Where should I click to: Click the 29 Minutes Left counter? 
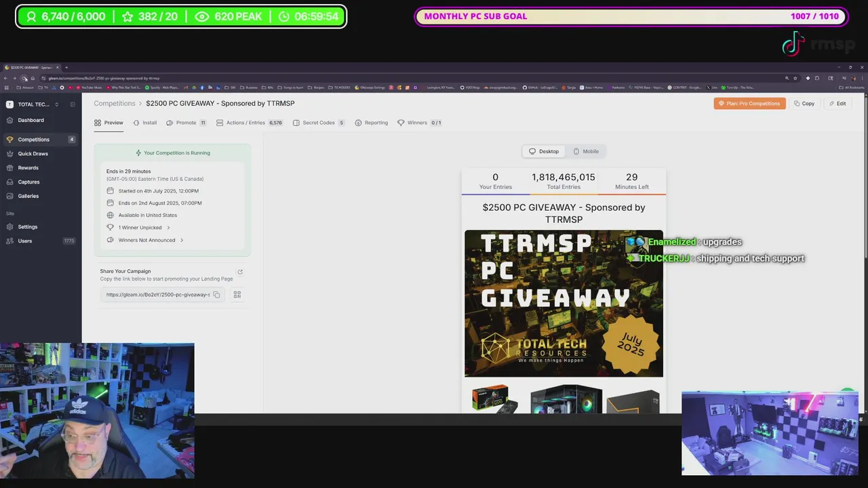[631, 181]
